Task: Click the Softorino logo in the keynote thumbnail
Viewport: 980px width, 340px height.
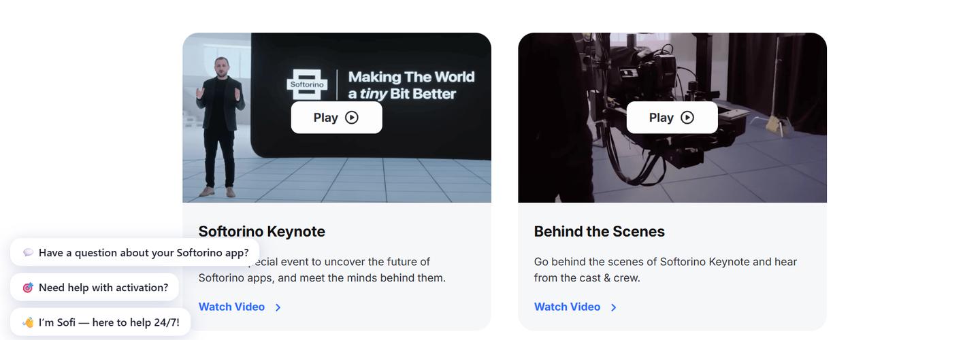Action: [307, 85]
